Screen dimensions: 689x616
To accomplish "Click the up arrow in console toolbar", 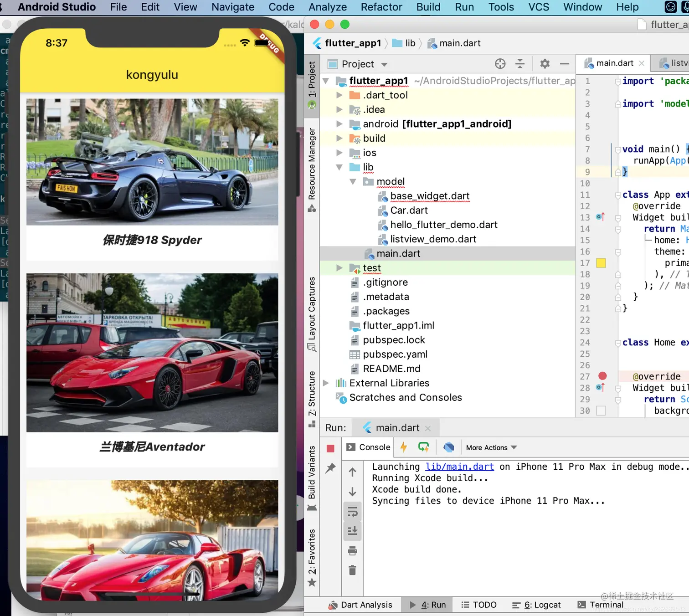I will pos(352,472).
